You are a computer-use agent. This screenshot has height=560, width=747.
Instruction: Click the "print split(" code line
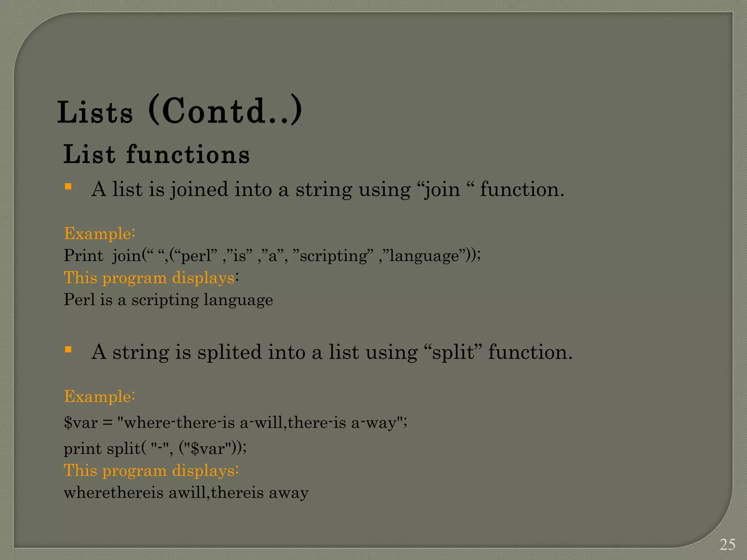155,448
